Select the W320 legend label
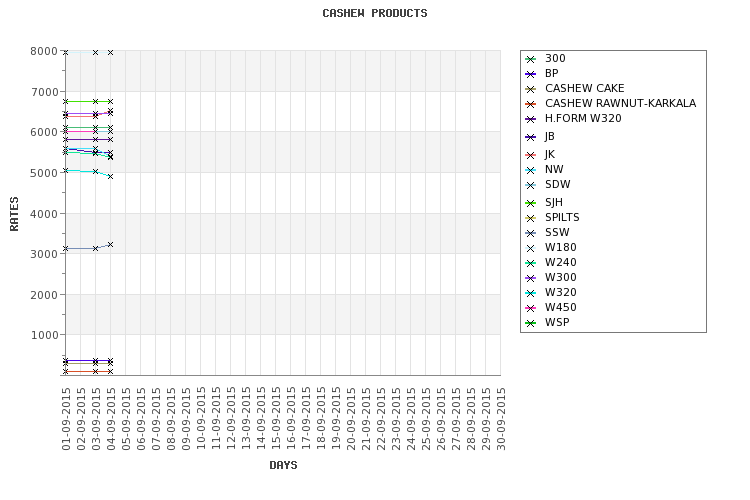 pos(561,292)
